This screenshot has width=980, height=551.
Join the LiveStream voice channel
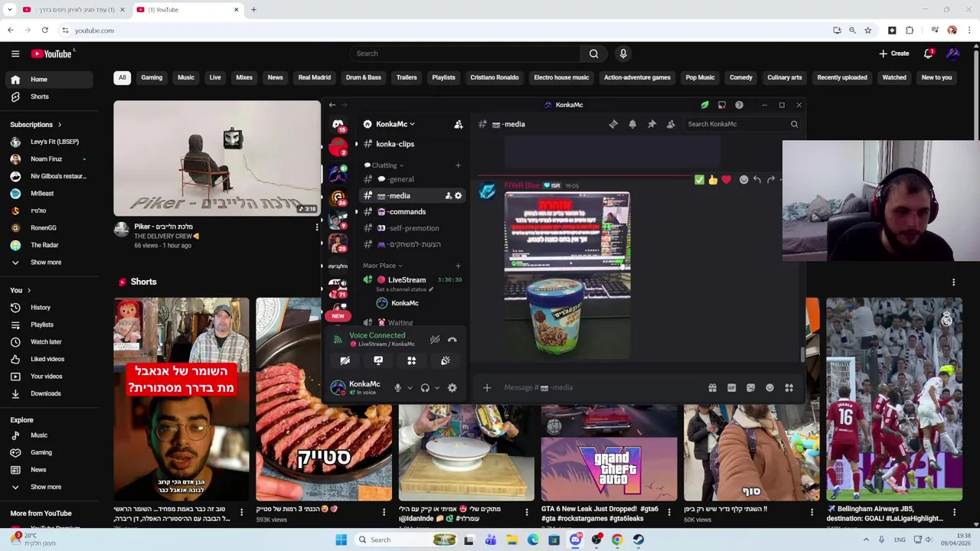point(412,280)
